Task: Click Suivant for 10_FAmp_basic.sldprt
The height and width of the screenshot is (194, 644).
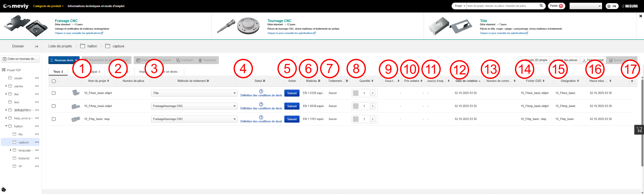Action: (x=292, y=106)
